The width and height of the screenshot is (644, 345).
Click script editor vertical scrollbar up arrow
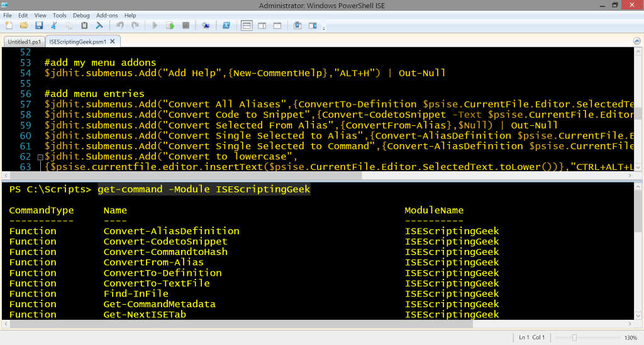638,52
